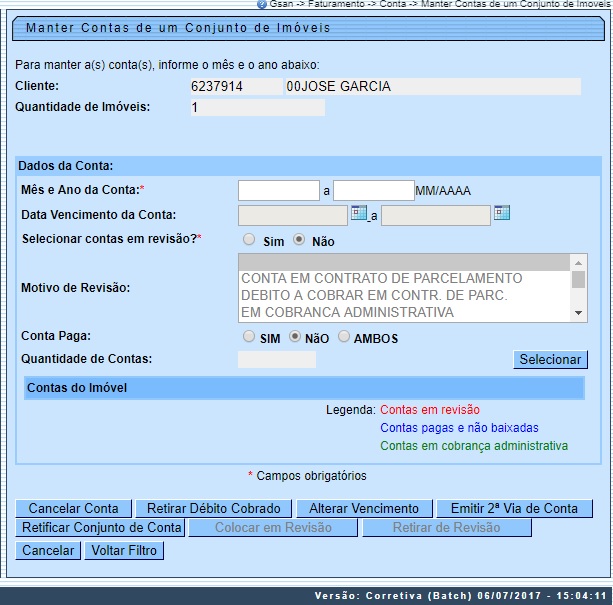Open calendar for end due date

pyautogui.click(x=502, y=214)
